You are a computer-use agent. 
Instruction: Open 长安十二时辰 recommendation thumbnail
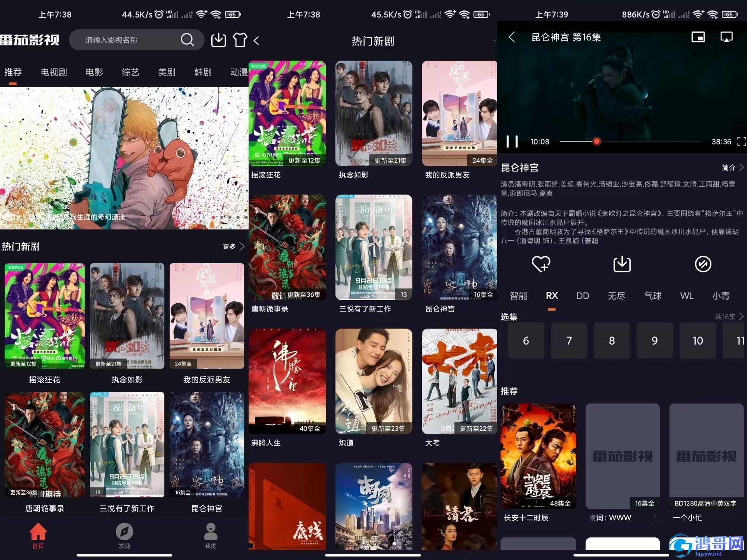(538, 456)
